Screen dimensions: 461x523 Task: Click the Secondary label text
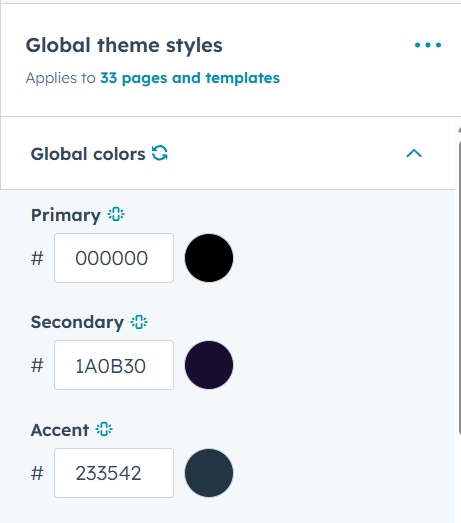tap(77, 323)
